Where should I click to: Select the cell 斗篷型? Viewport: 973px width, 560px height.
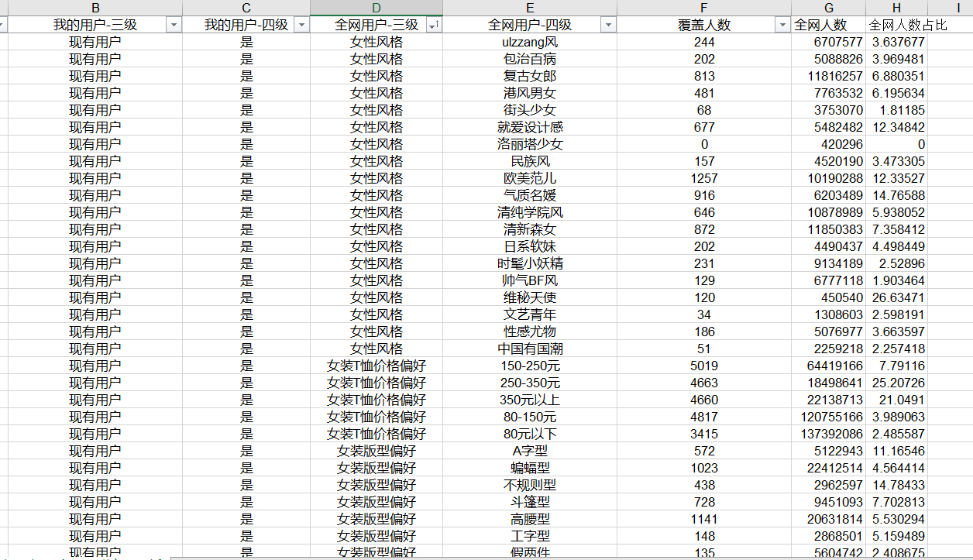530,502
